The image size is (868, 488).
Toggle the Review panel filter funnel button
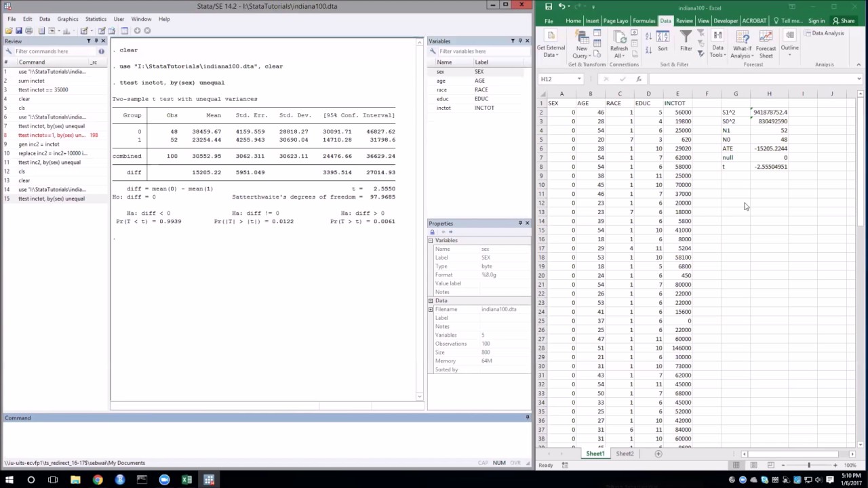(x=89, y=41)
